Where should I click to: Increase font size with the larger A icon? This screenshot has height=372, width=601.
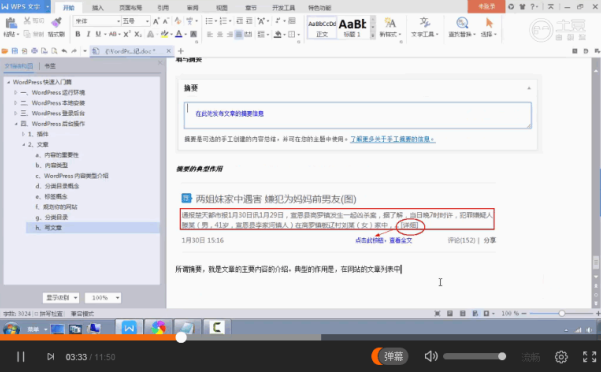pos(156,21)
